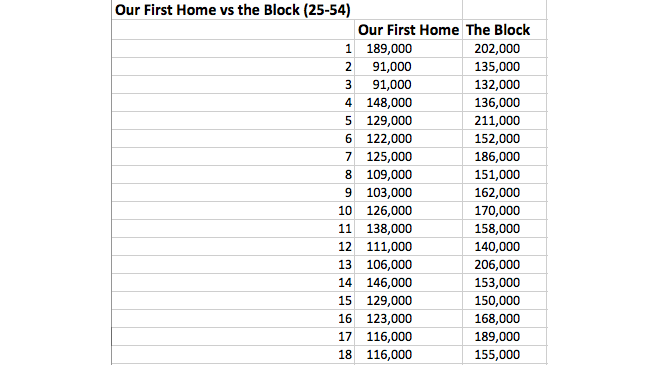
Task: Click the Our First Home value 122,000
Action: [408, 139]
